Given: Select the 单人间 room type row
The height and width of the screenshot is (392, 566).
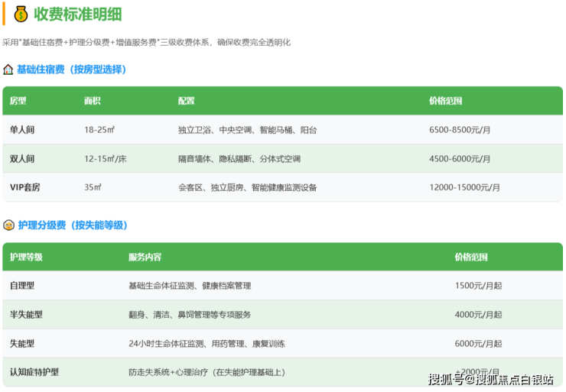Looking at the screenshot, I should (x=22, y=130).
